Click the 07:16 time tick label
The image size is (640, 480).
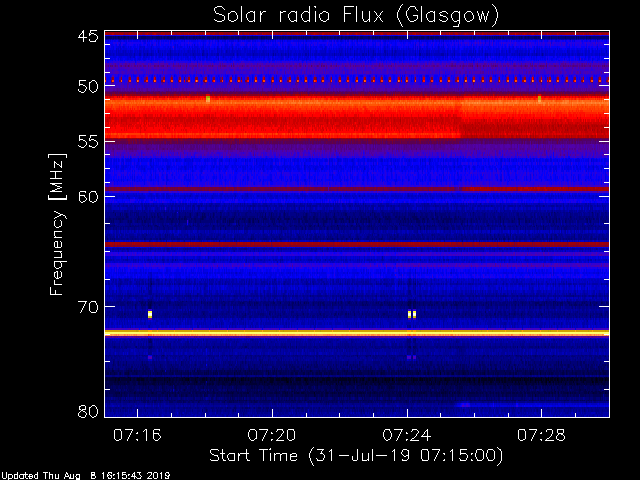137,435
